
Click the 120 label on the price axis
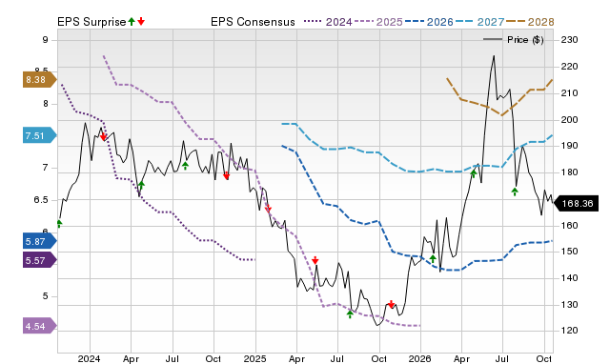569,331
